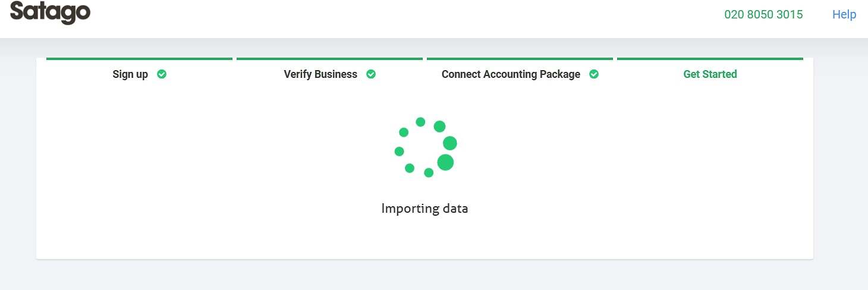This screenshot has width=868, height=290.
Task: Open the Help link
Action: pos(844,15)
